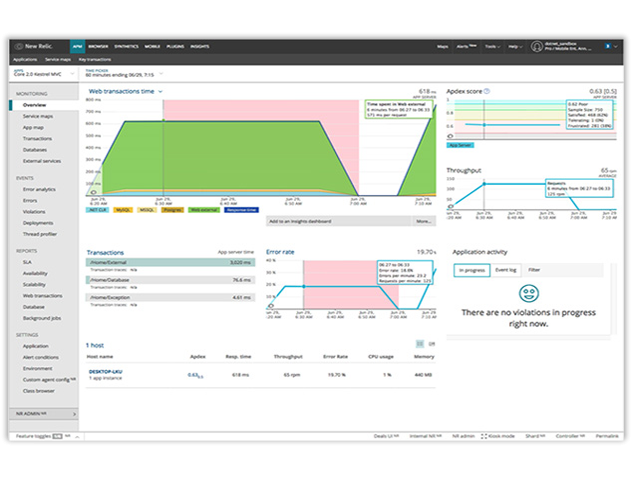Toggle Postgres legend series

pos(173,210)
